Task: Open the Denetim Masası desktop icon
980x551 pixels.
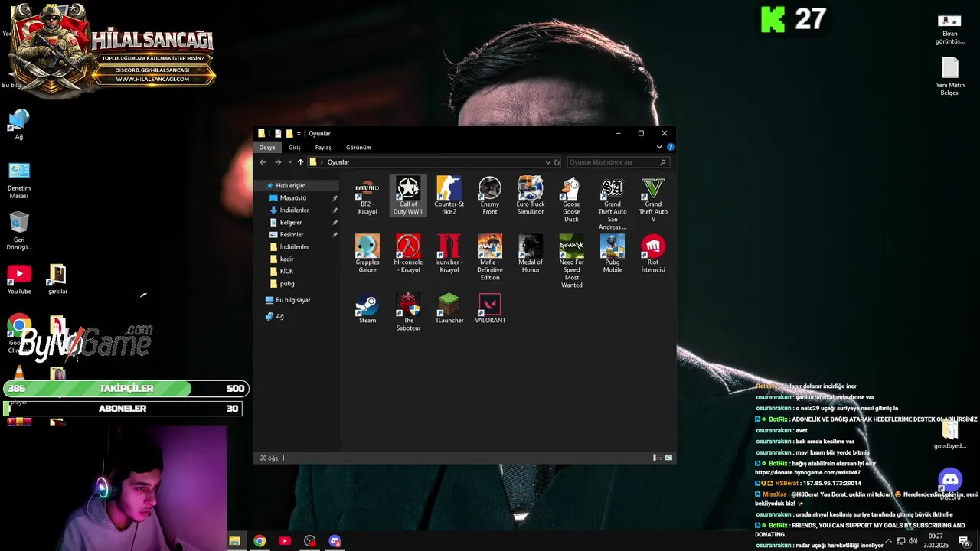Action: [x=19, y=181]
